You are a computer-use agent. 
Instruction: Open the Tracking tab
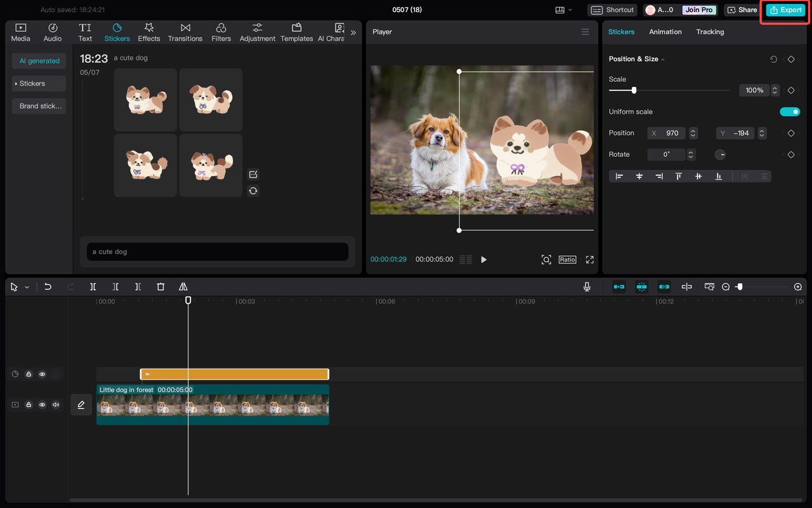point(710,32)
